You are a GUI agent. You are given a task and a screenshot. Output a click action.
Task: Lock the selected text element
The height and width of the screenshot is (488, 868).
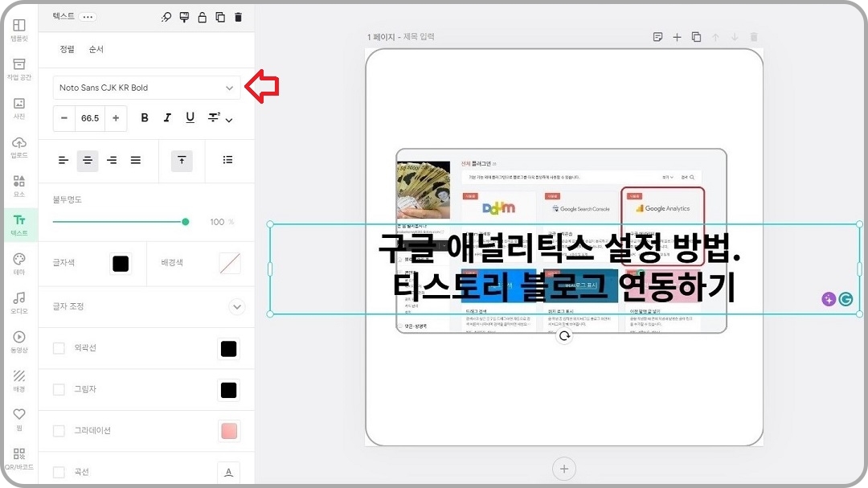[x=203, y=16]
